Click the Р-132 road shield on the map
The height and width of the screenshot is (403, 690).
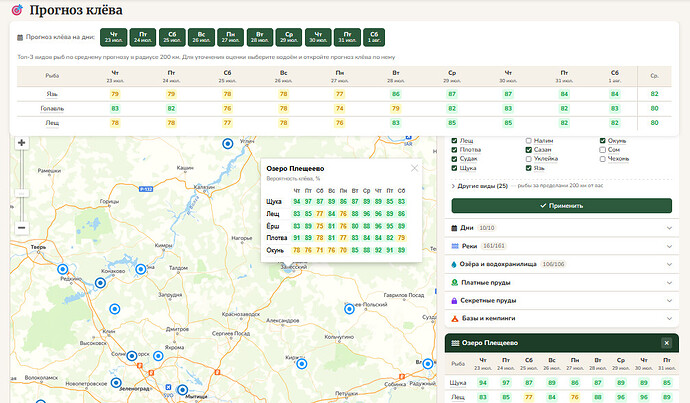tap(146, 189)
